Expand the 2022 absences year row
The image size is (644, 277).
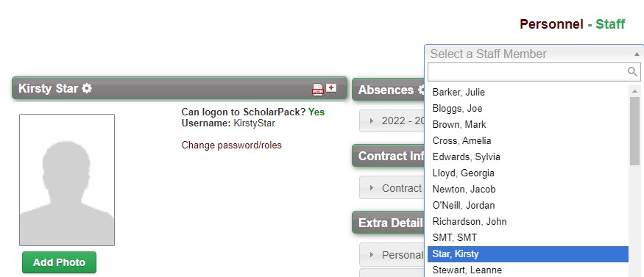point(392,121)
